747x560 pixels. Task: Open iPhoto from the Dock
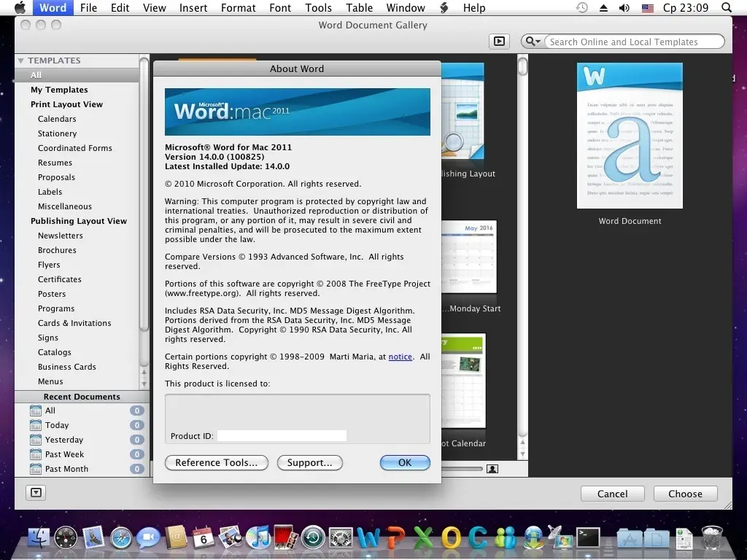(231, 538)
